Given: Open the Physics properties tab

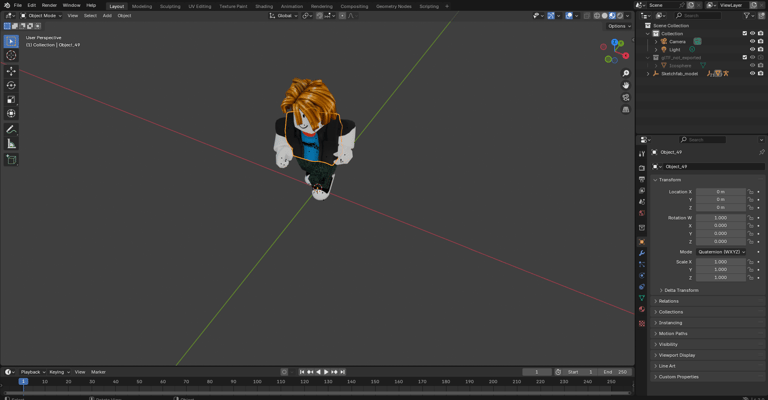Looking at the screenshot, I should (642, 276).
